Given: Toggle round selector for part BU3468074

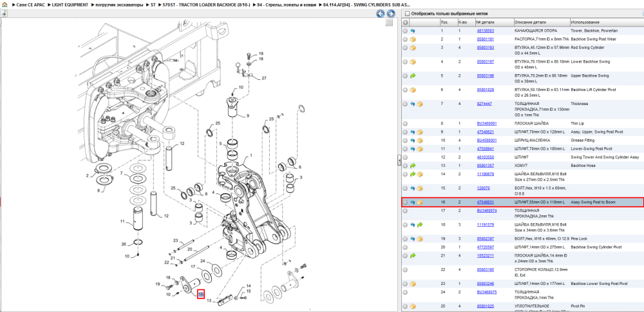Looking at the screenshot, I should 405,210.
